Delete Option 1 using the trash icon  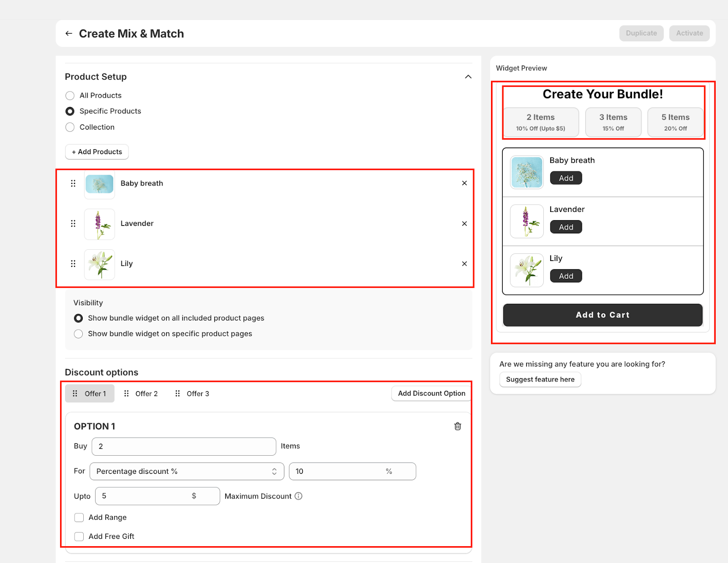[x=457, y=426]
